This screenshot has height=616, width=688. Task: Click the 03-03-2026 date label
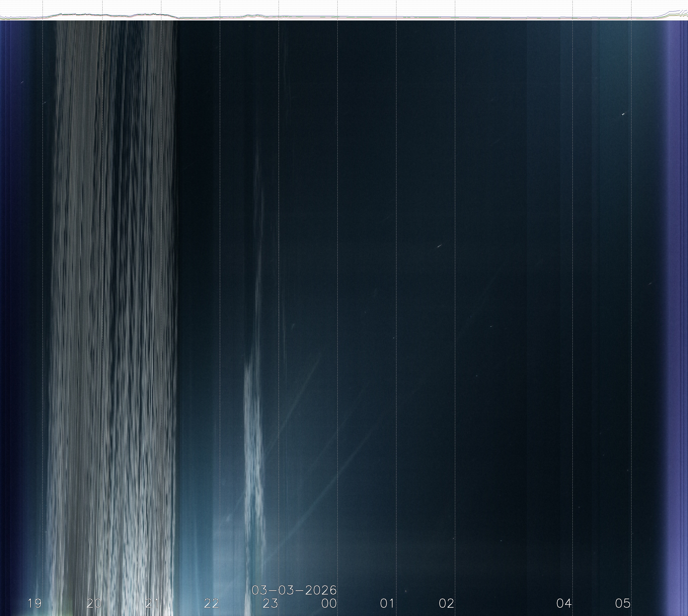tap(294, 590)
